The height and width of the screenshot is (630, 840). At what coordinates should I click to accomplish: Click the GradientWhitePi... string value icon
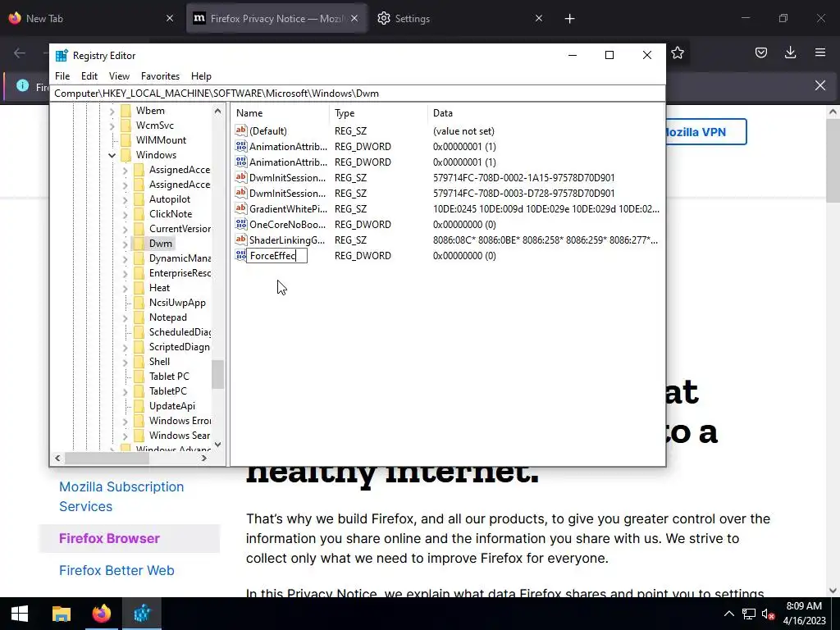(x=241, y=209)
